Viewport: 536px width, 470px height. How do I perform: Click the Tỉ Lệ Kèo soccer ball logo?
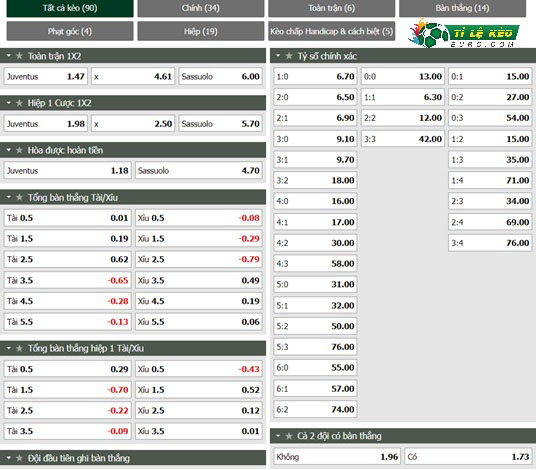[463, 33]
